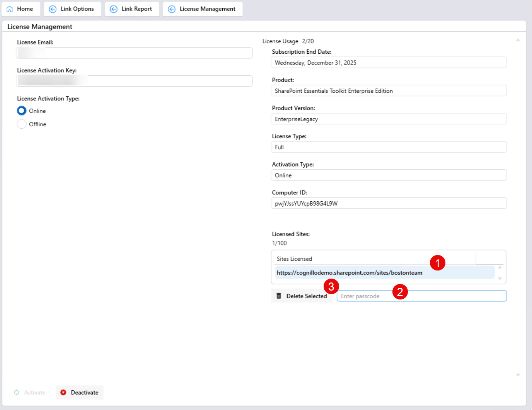Click the Enter passcode field
The width and height of the screenshot is (532, 410).
tap(421, 296)
